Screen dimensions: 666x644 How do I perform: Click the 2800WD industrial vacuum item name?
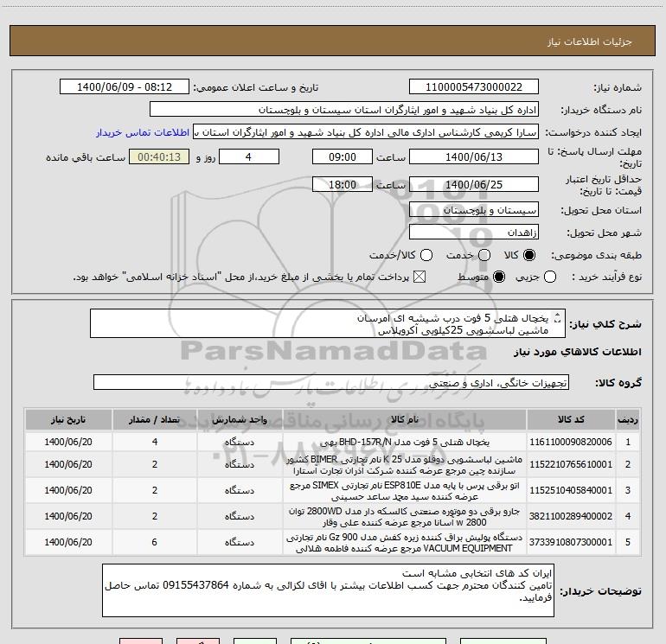coord(405,517)
